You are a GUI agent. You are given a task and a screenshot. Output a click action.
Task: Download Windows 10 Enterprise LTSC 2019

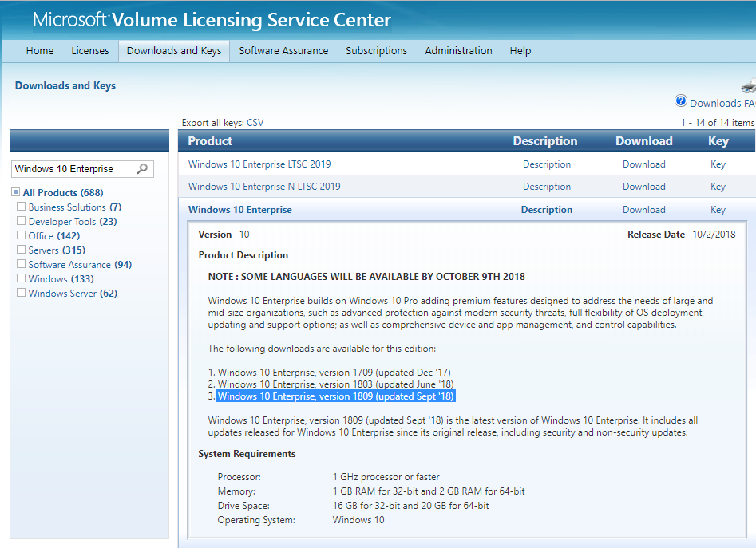tap(644, 164)
